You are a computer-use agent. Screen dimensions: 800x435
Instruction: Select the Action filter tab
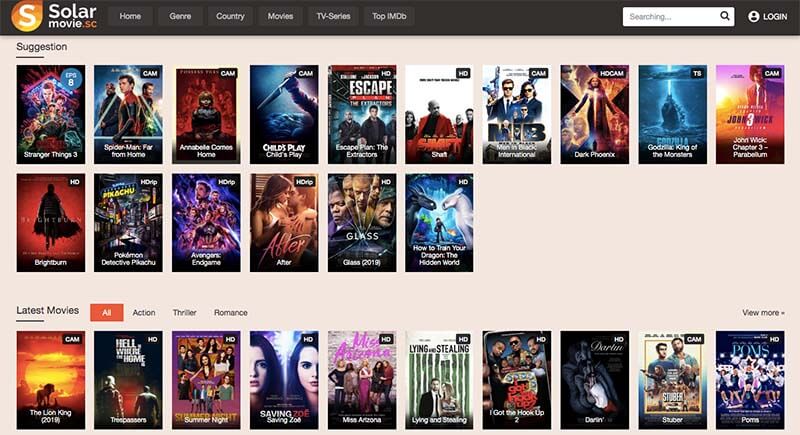pos(144,313)
